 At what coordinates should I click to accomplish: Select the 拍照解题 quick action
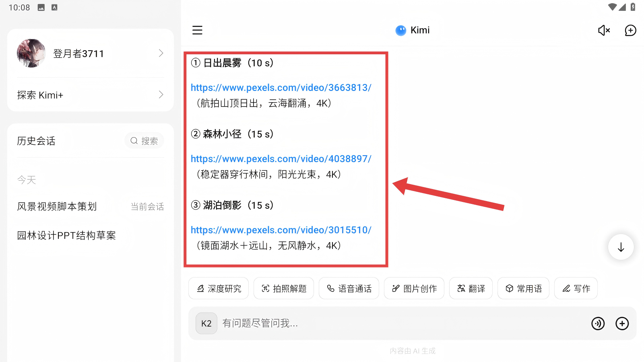pyautogui.click(x=284, y=288)
